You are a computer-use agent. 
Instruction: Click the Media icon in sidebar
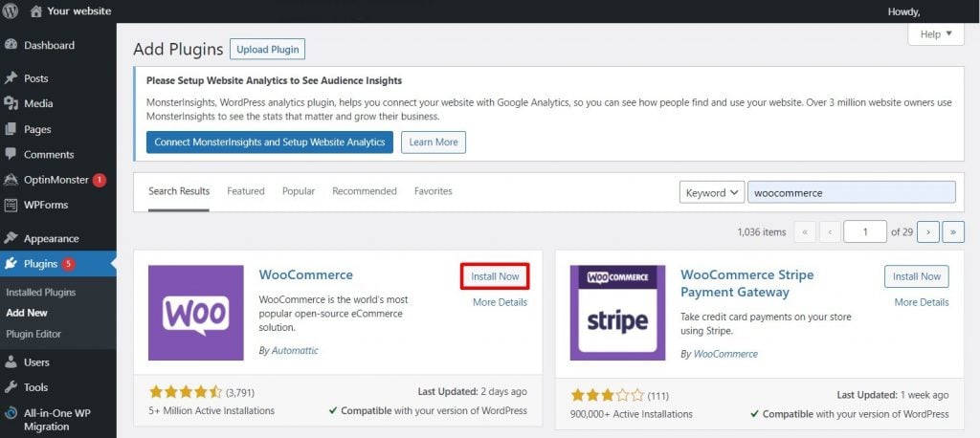[11, 103]
